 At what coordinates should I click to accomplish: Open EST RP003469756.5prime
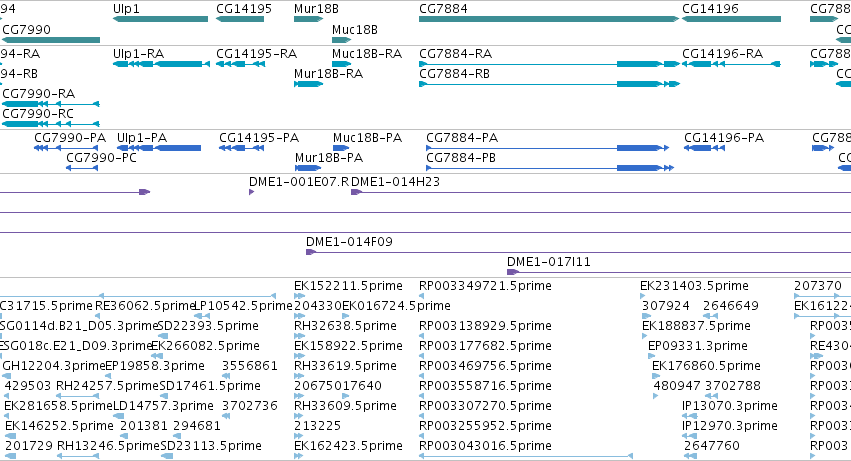[x=485, y=366]
